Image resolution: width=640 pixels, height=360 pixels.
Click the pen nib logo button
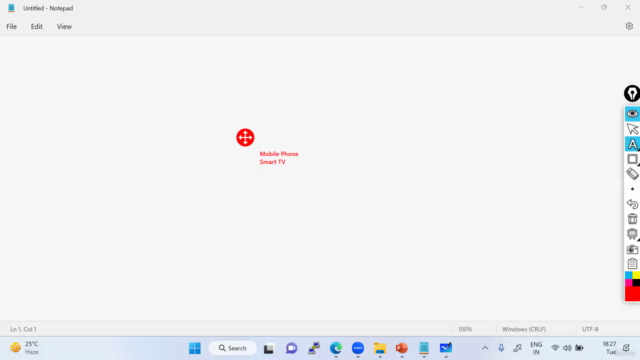[x=632, y=93]
